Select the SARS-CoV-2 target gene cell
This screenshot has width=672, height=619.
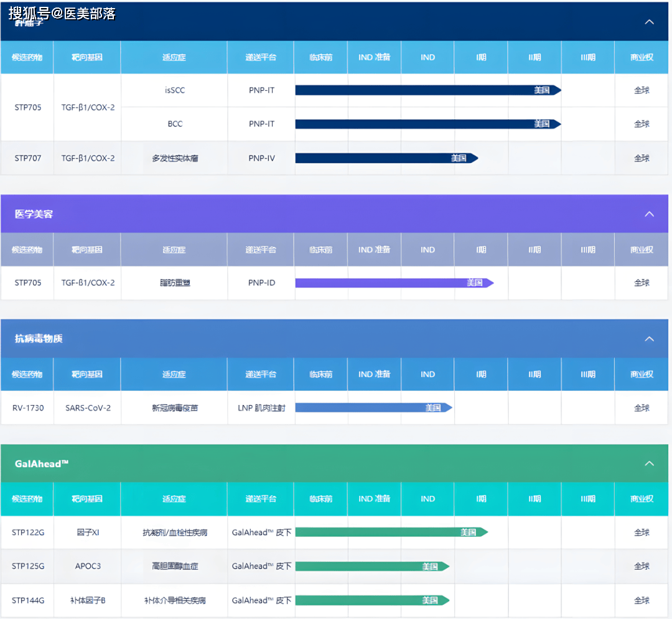tap(88, 408)
